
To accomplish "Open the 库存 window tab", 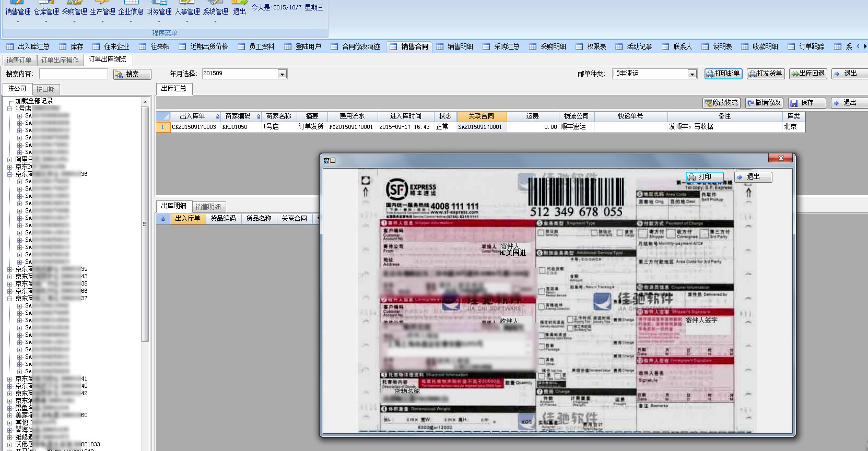I will pos(72,46).
